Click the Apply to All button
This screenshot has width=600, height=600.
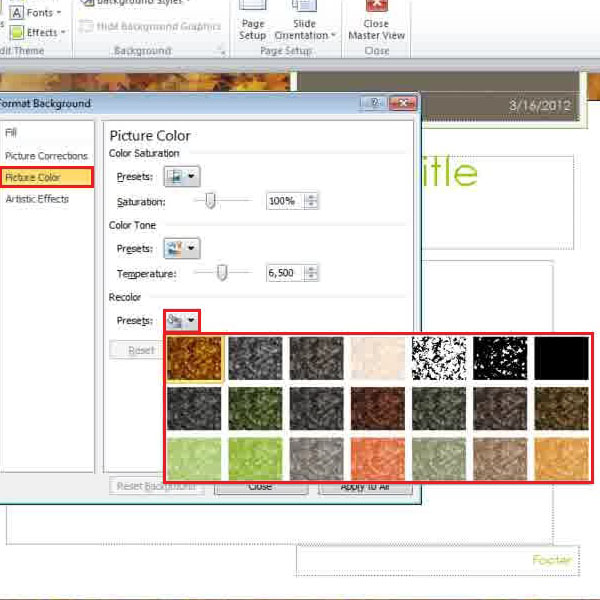365,487
